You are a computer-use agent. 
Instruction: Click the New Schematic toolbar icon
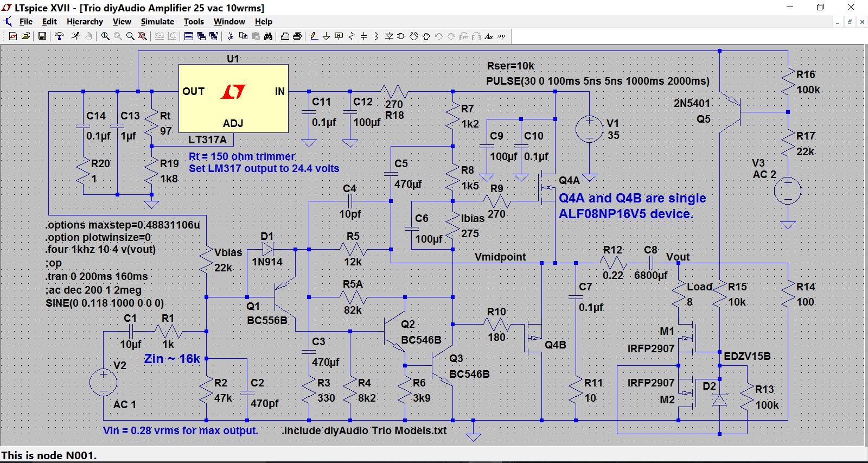pyautogui.click(x=13, y=36)
